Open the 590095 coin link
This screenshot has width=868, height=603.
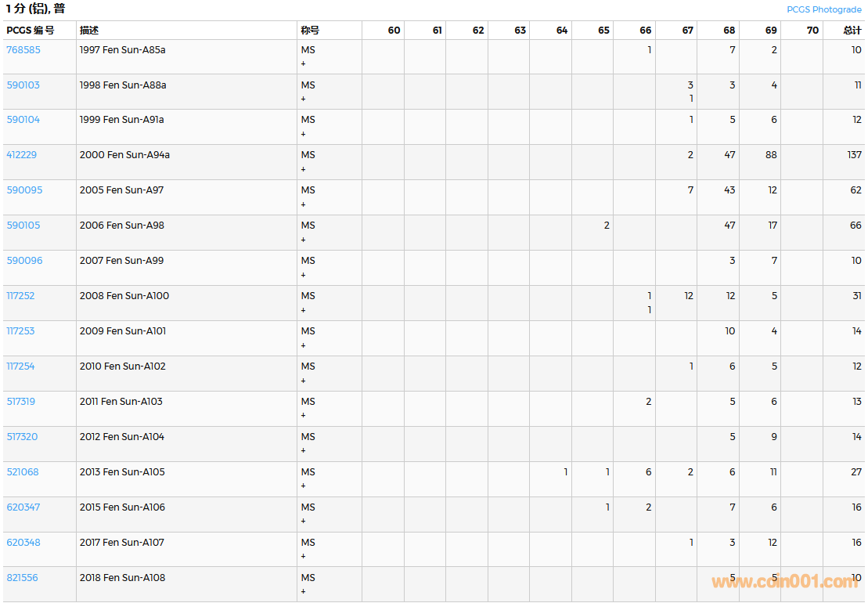pyautogui.click(x=24, y=190)
